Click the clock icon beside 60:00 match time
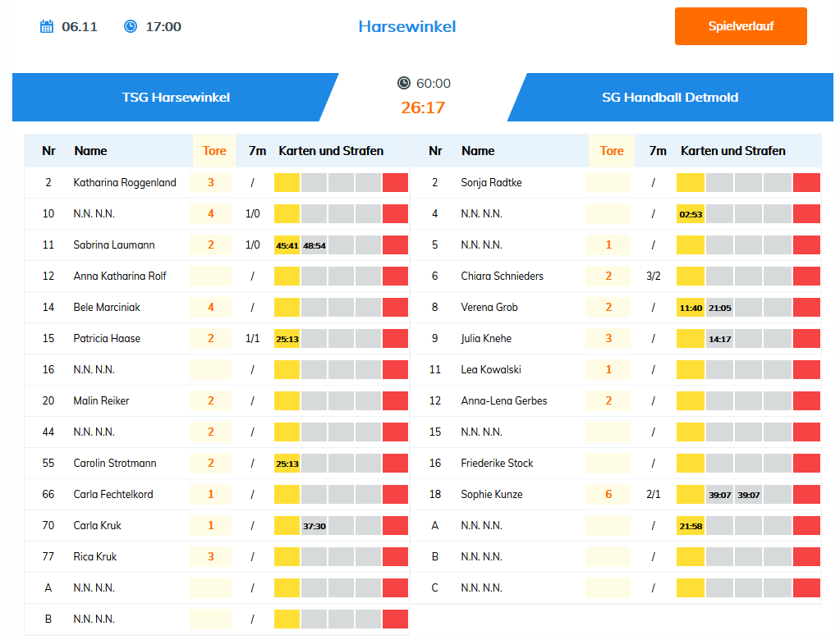Viewport: 840px width, 640px height. click(403, 83)
